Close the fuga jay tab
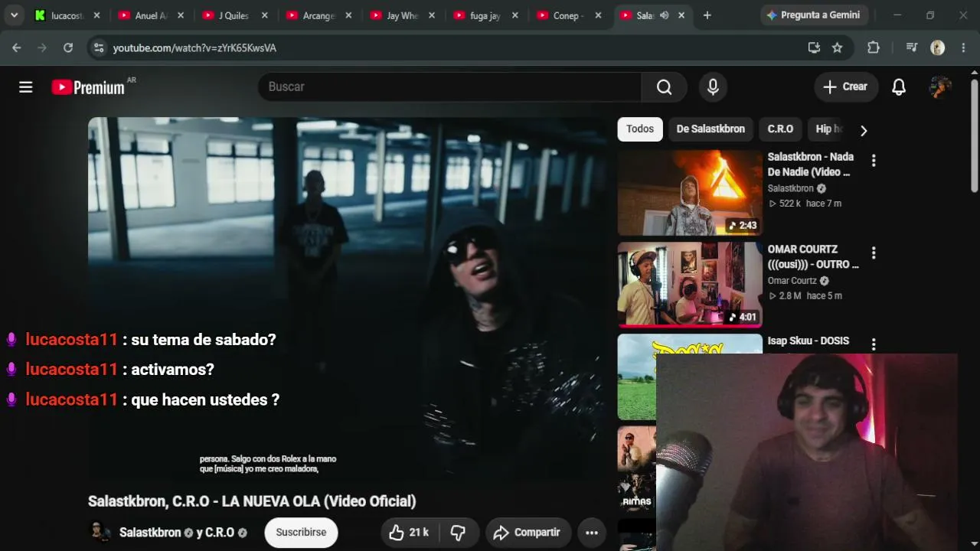Image resolution: width=980 pixels, height=551 pixels. click(514, 15)
